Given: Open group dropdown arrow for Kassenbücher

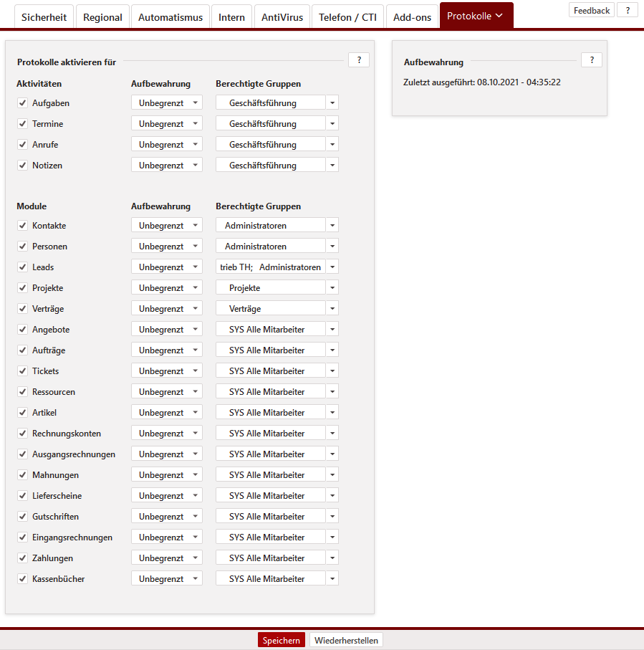Looking at the screenshot, I should [332, 579].
